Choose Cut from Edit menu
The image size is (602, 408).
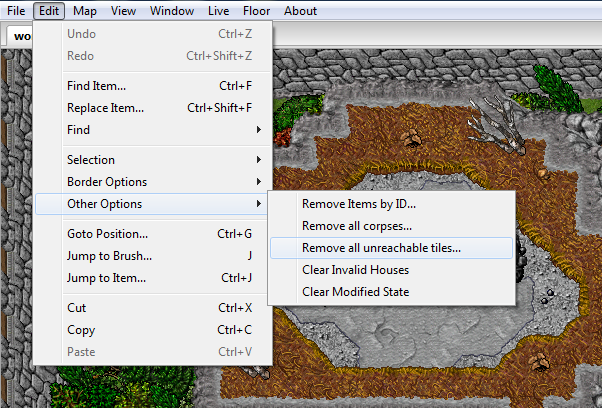154,308
